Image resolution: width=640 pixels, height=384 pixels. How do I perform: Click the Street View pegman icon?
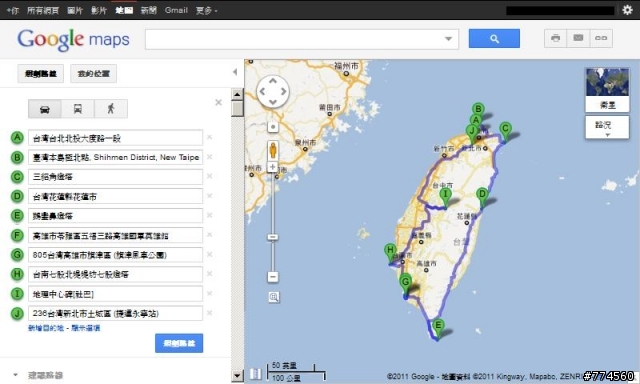pos(273,151)
